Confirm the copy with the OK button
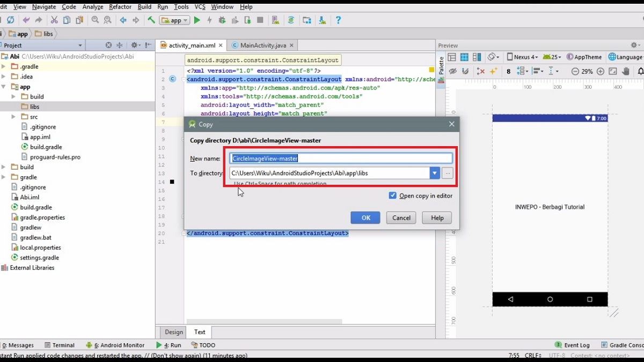644x362 pixels. click(x=365, y=218)
